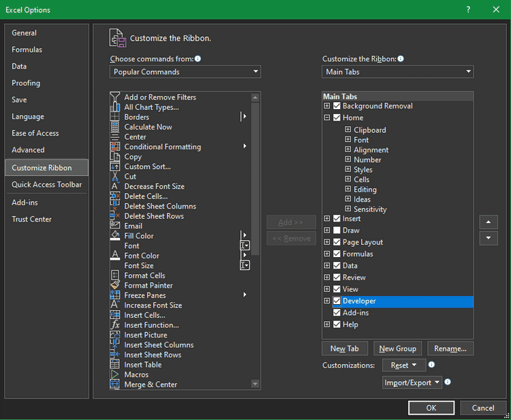Click the Add or Remove Filters funnel icon

coord(115,97)
